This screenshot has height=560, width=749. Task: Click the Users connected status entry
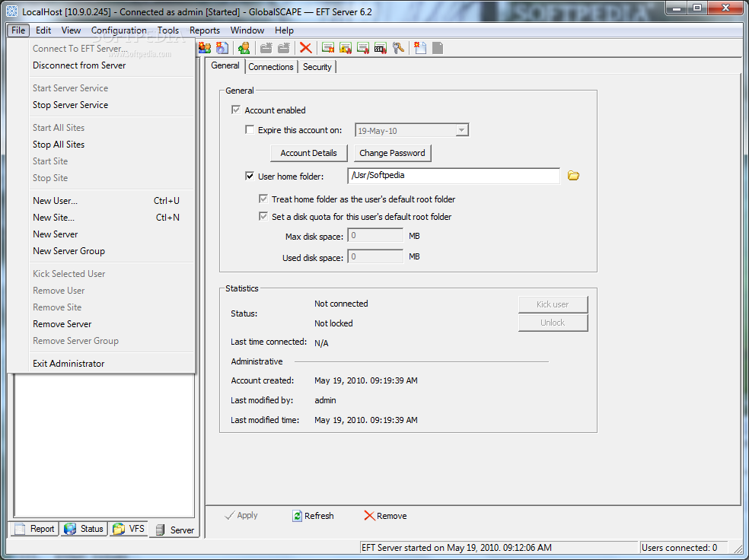pyautogui.click(x=684, y=548)
